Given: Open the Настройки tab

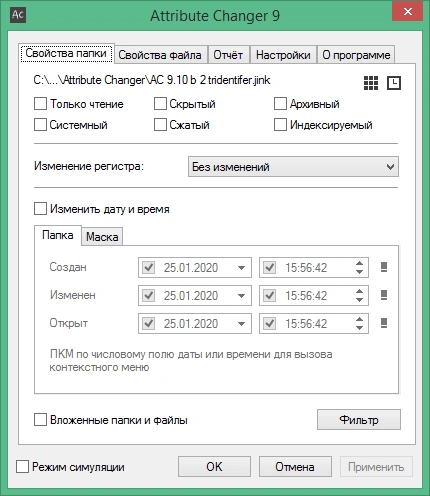Looking at the screenshot, I should tap(283, 55).
